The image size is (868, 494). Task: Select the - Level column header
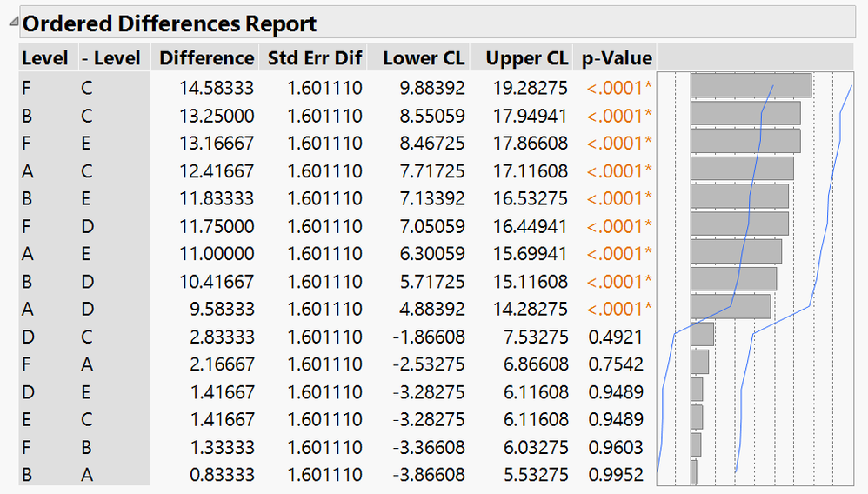point(110,58)
